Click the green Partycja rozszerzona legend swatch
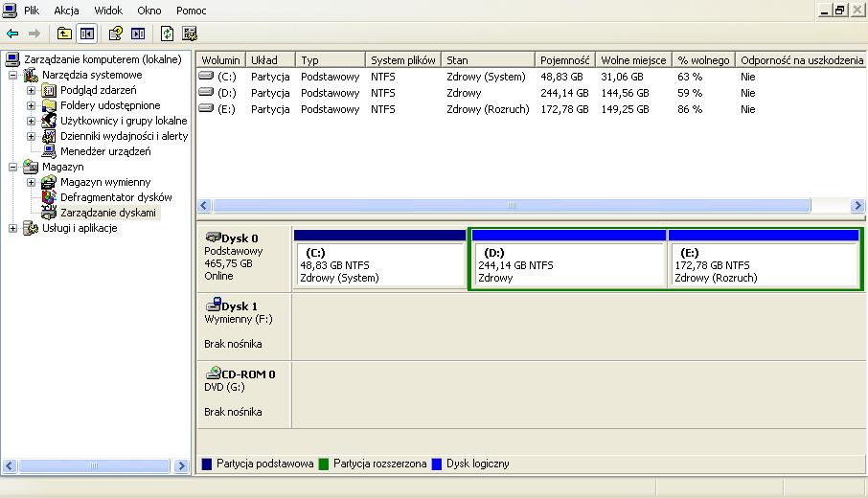This screenshot has width=868, height=498. point(324,464)
